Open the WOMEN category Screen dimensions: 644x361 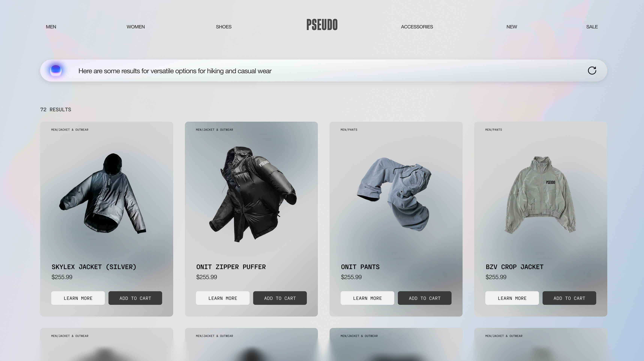click(x=136, y=27)
